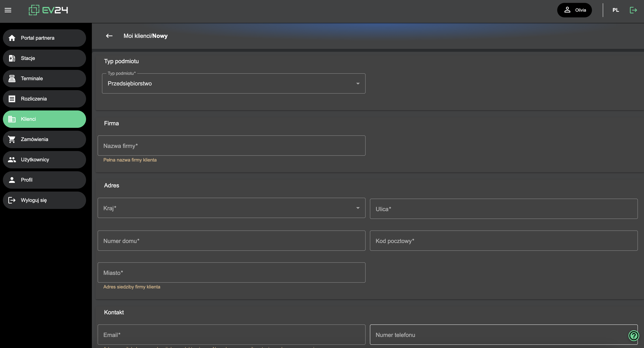Image resolution: width=644 pixels, height=348 pixels.
Task: Click the Terminale terminal icon
Action: coord(12,79)
